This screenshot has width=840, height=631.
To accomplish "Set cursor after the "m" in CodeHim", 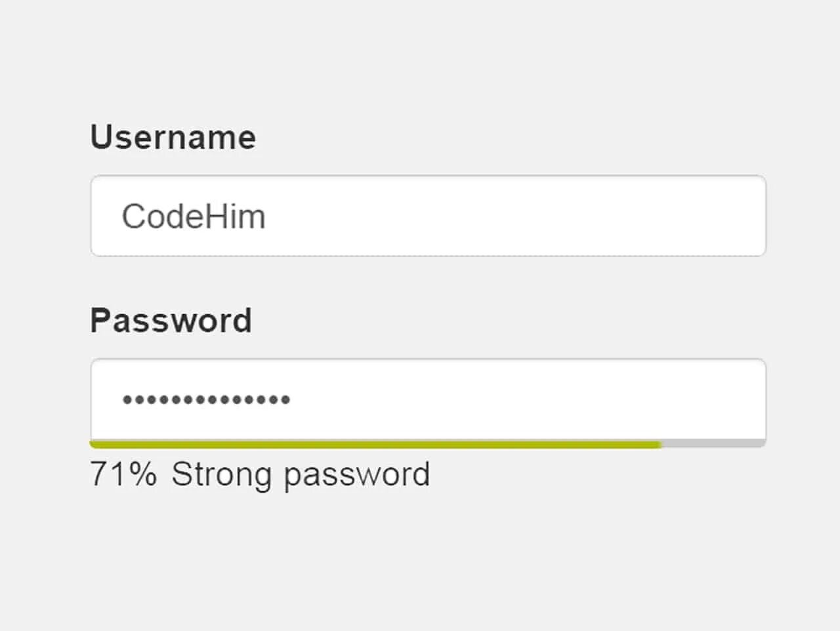I will (x=266, y=216).
